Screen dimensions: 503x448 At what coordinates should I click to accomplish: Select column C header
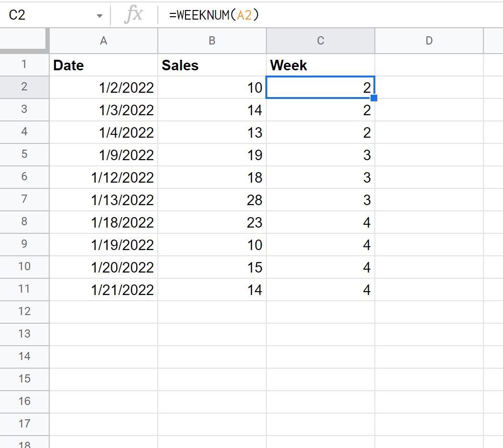(320, 41)
